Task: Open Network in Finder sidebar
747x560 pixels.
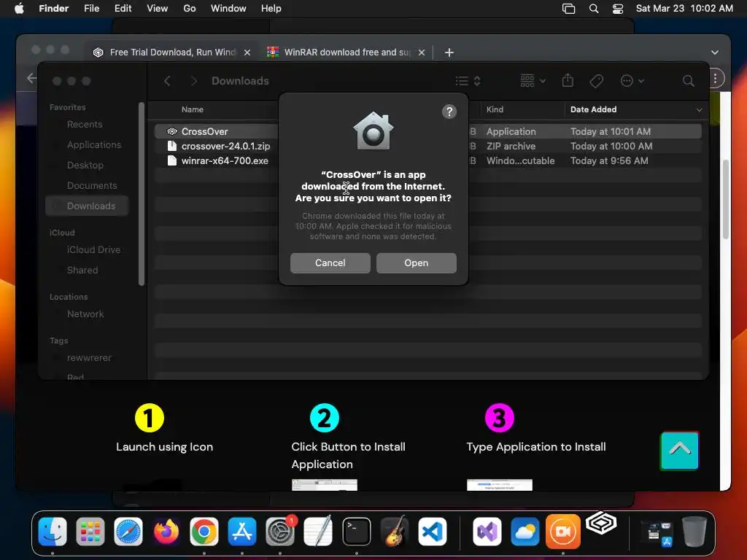Action: click(85, 314)
